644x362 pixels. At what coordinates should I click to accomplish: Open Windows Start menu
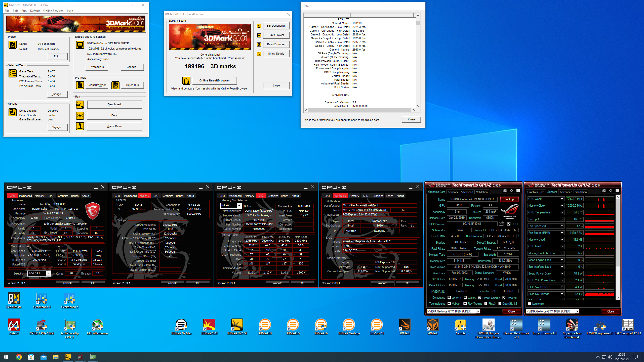click(x=6, y=357)
